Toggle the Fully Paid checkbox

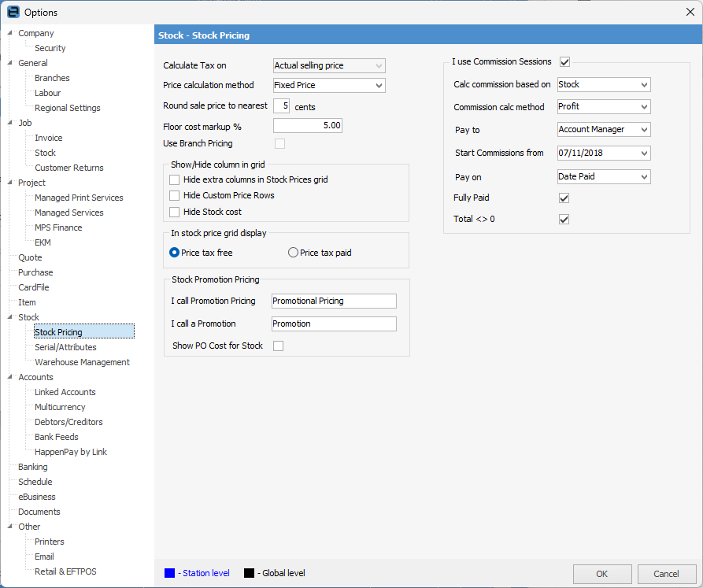pos(564,198)
